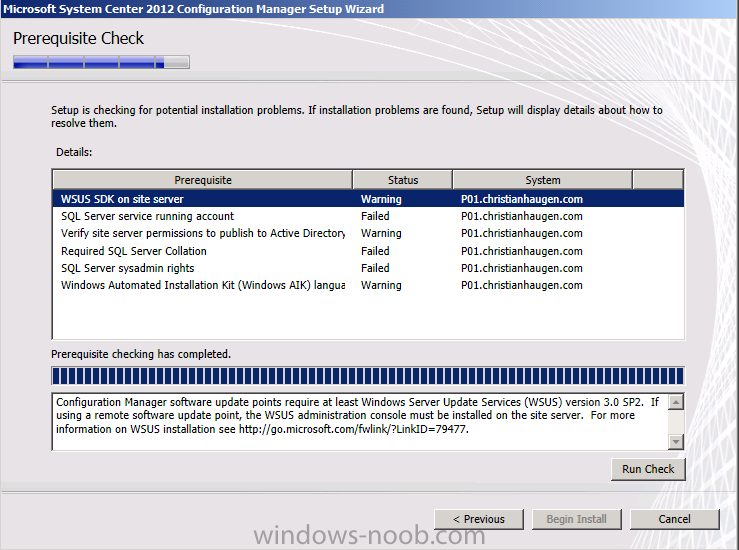Click the disabled Begin Install button

[576, 519]
